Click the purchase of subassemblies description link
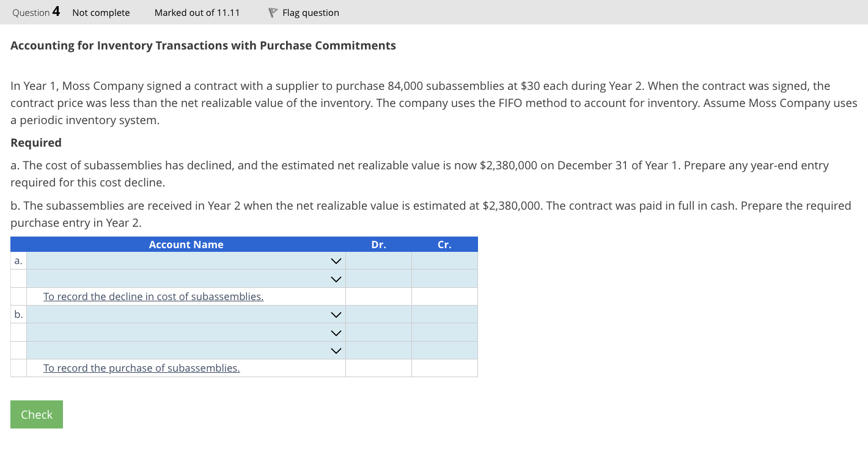Image resolution: width=868 pixels, height=467 pixels. pyautogui.click(x=141, y=367)
